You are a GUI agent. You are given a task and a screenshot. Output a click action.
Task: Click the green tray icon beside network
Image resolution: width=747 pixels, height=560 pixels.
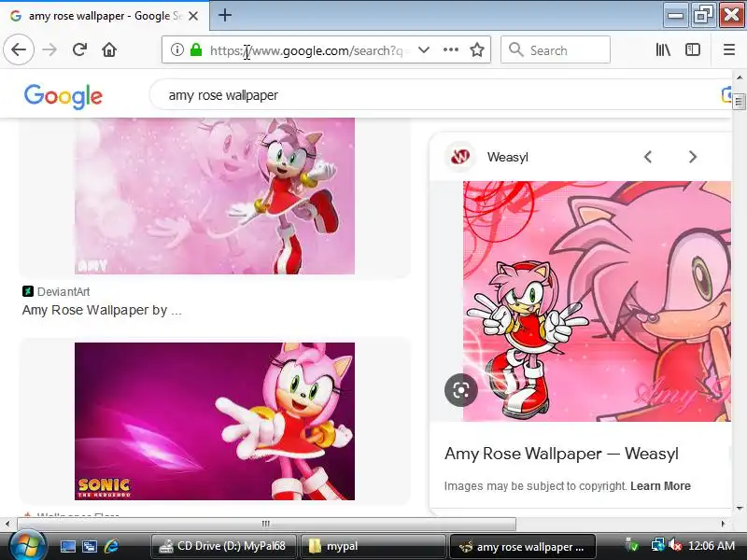[632, 545]
